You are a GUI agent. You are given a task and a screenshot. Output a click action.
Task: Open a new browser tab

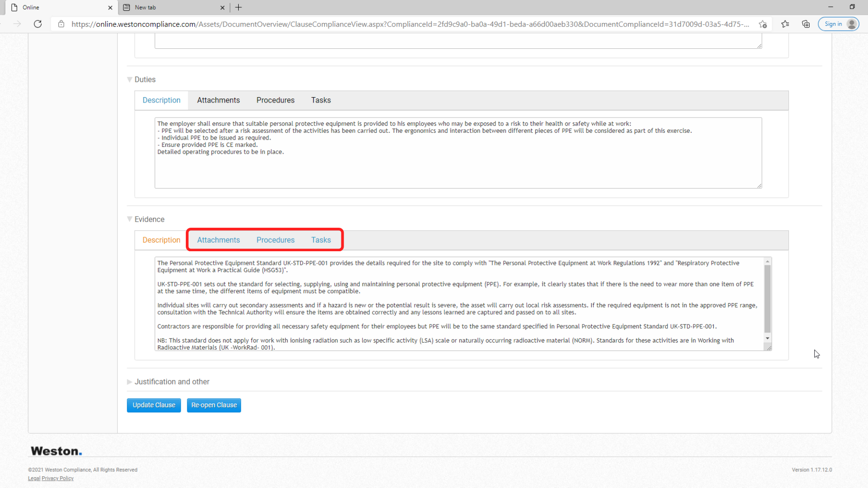pos(239,7)
